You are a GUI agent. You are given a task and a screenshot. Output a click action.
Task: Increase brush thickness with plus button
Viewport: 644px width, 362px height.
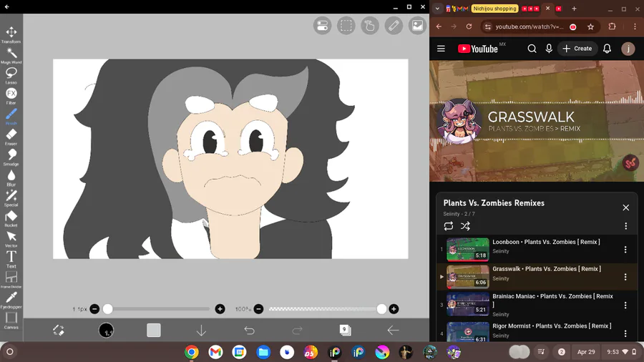(x=220, y=309)
